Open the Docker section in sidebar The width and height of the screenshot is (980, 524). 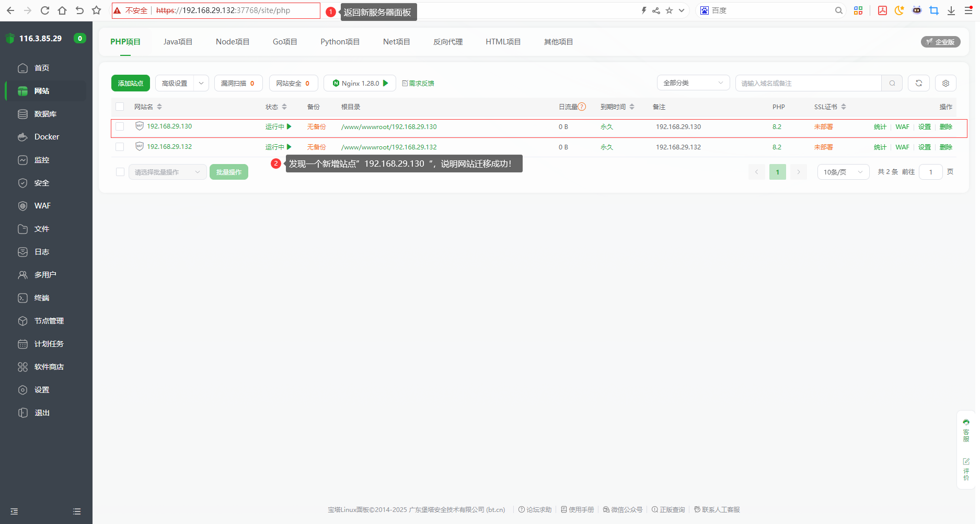click(x=46, y=136)
